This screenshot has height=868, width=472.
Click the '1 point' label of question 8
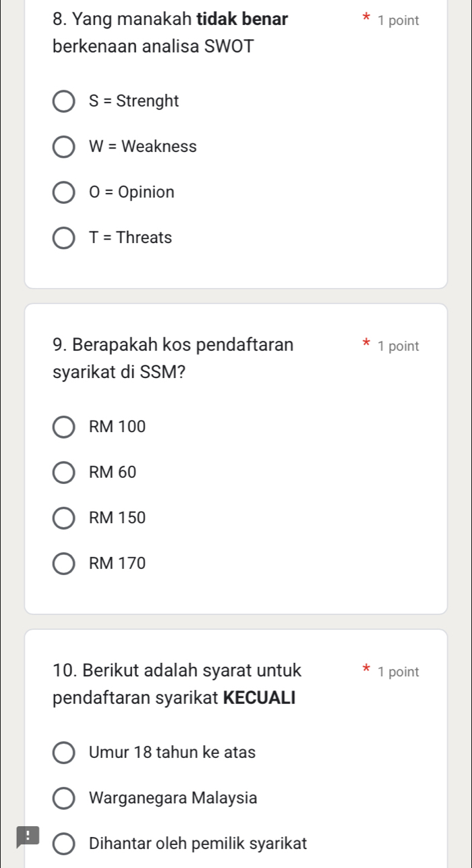[399, 21]
